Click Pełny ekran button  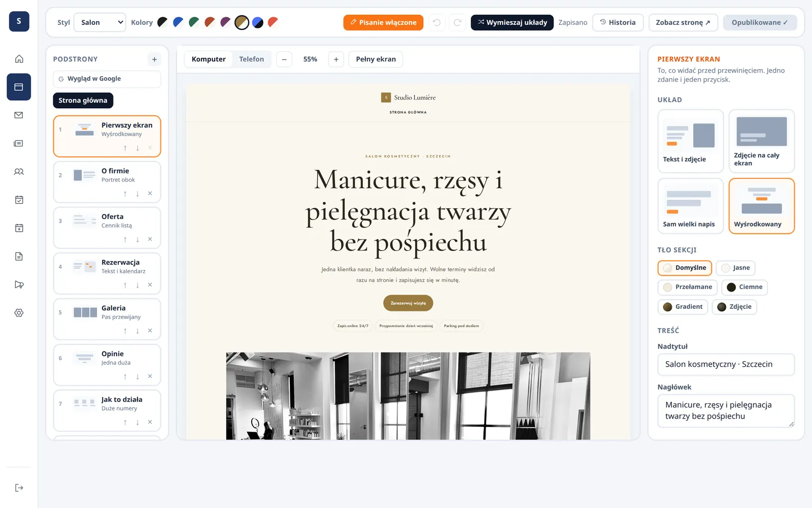376,59
